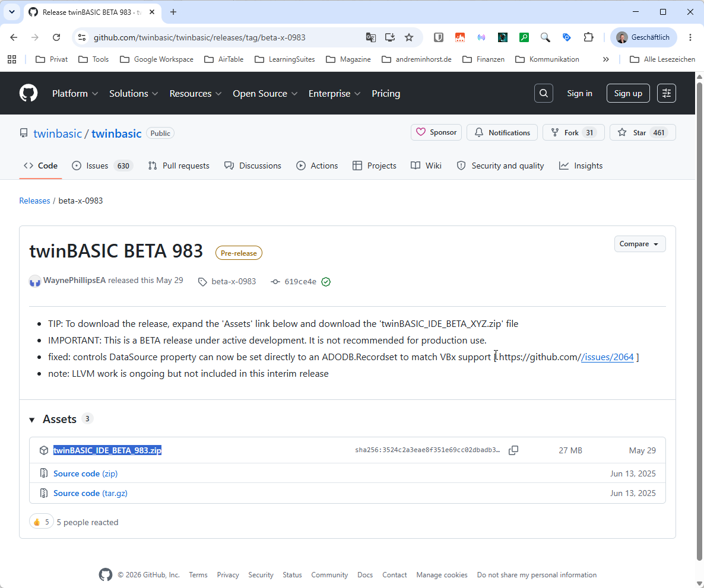The image size is (704, 588).
Task: Click the verified commit green checkmark
Action: click(x=326, y=282)
